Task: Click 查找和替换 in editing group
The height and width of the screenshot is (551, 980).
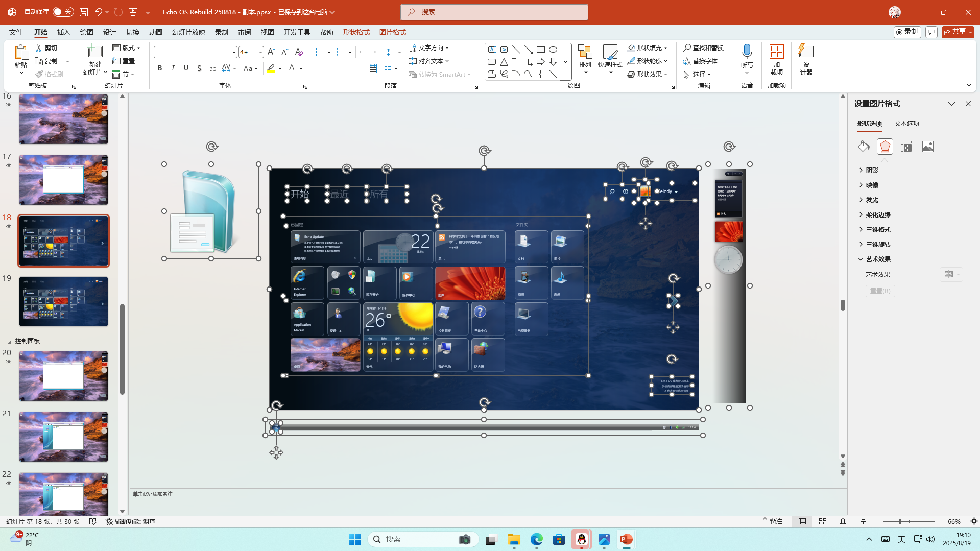Action: tap(703, 48)
